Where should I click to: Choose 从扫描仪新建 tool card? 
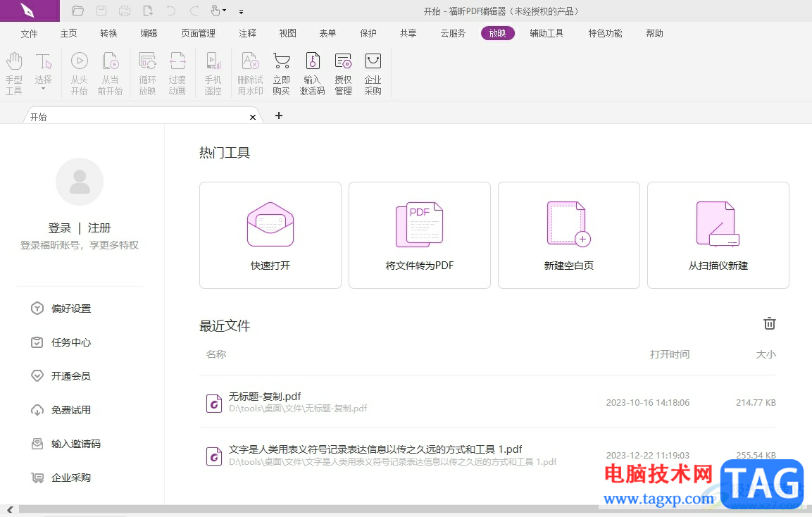pos(718,235)
